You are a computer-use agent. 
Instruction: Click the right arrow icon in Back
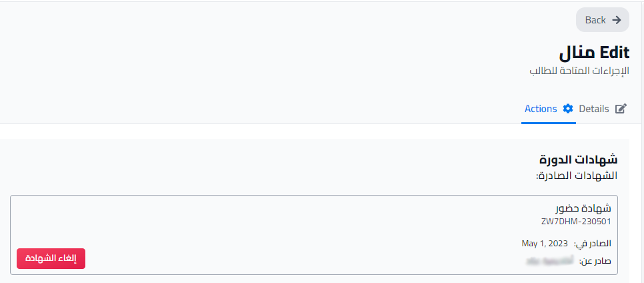point(617,20)
